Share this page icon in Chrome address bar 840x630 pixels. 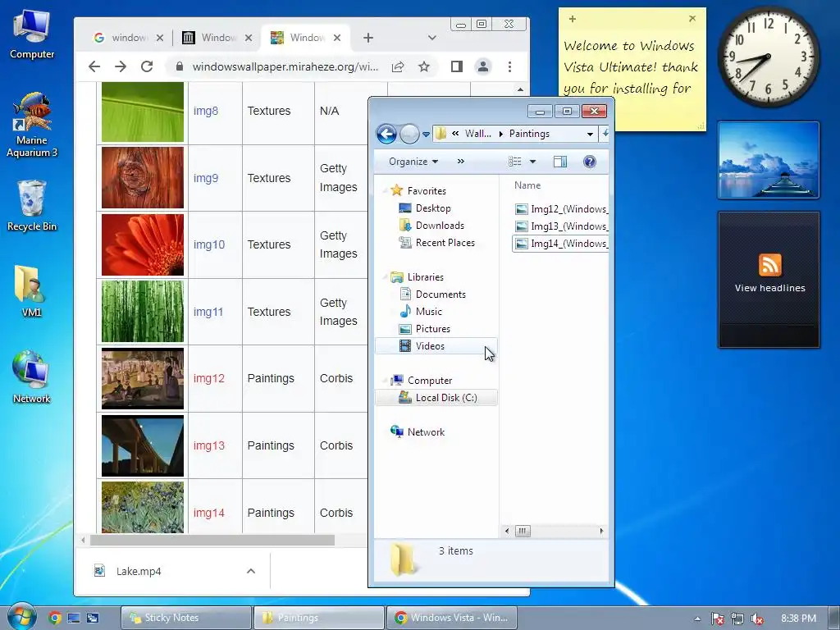click(x=398, y=66)
